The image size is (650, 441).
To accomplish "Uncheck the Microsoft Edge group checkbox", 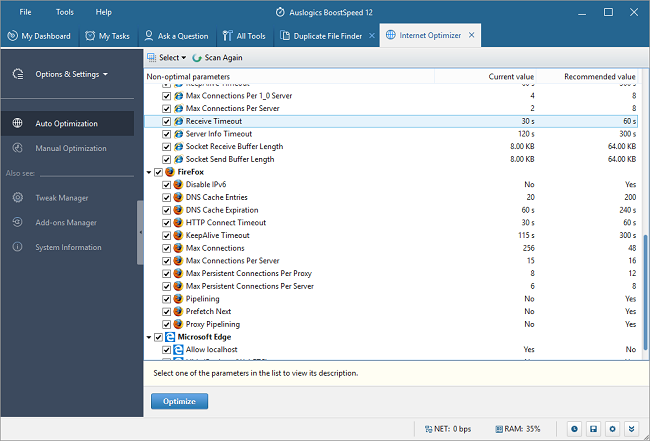I will click(x=158, y=337).
